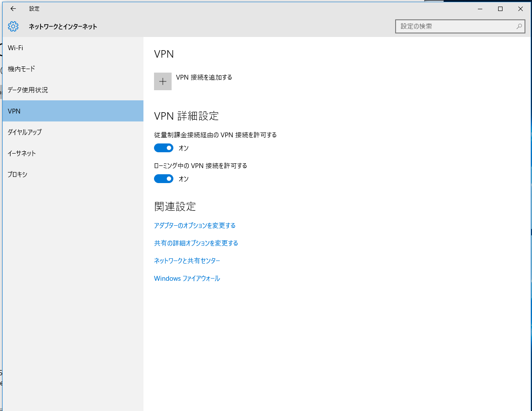The width and height of the screenshot is (532, 411).
Task: Click 共有の詳細オプションを変更する link
Action: coord(196,243)
